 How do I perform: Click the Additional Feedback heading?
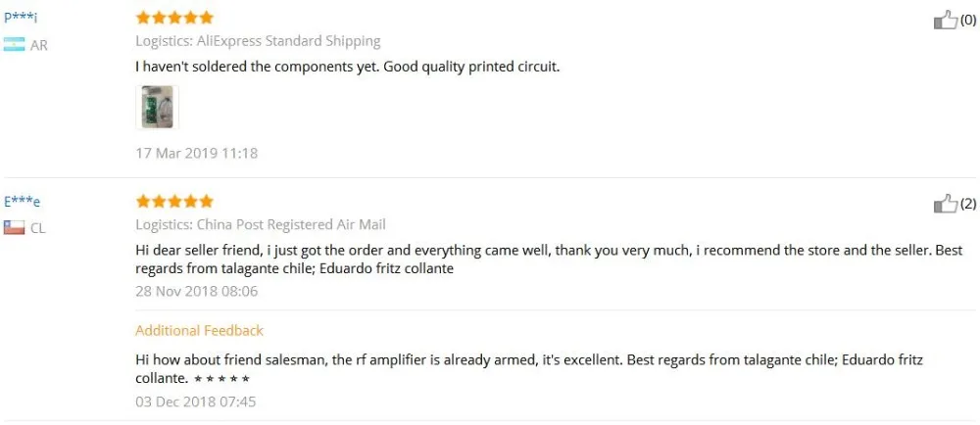coord(199,331)
